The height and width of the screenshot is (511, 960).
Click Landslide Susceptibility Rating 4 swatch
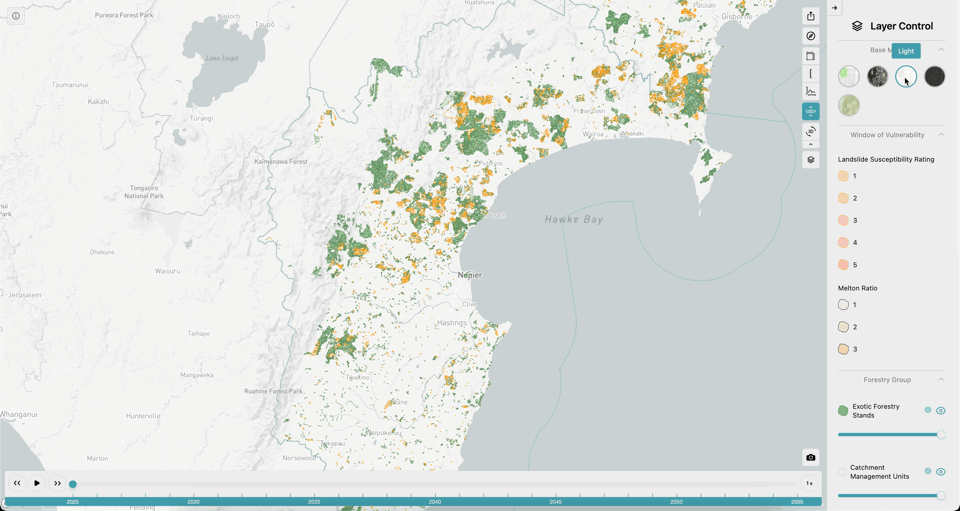point(843,243)
